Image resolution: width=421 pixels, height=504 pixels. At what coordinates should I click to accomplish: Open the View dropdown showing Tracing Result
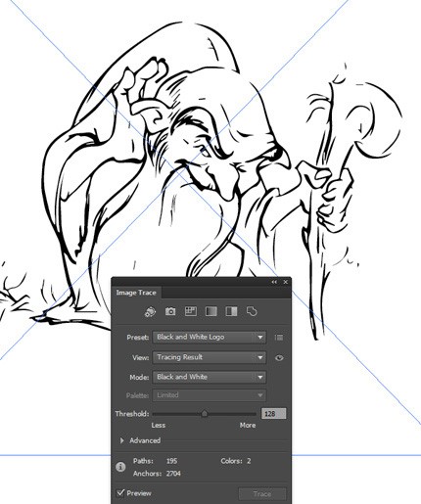point(210,357)
